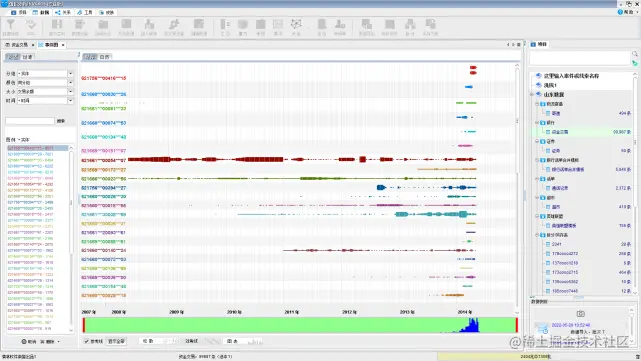This screenshot has height=361, width=641.
Task: Select the tree item 138xxxx4362
Action: pyautogui.click(x=565, y=282)
